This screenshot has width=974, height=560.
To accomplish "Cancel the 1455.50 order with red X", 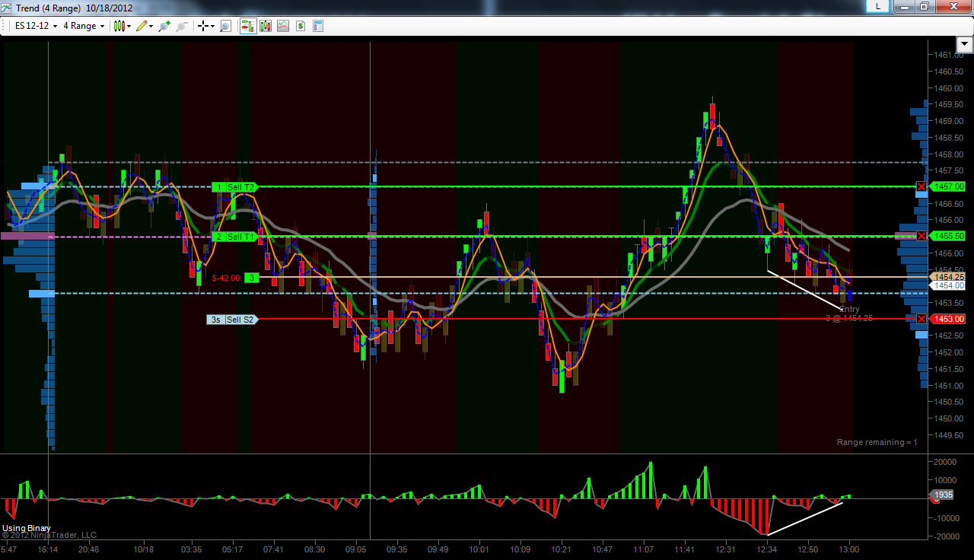I will pyautogui.click(x=921, y=236).
